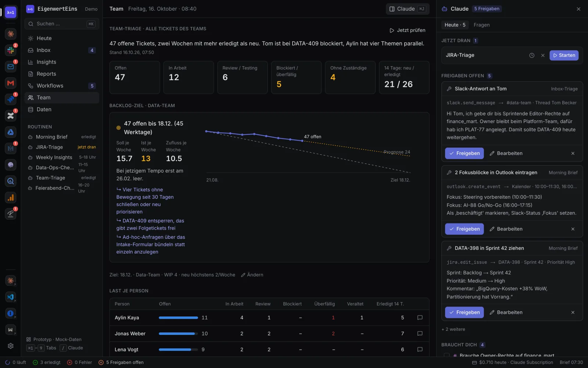Open settings gear in the dock
588x368 pixels.
pos(11,346)
